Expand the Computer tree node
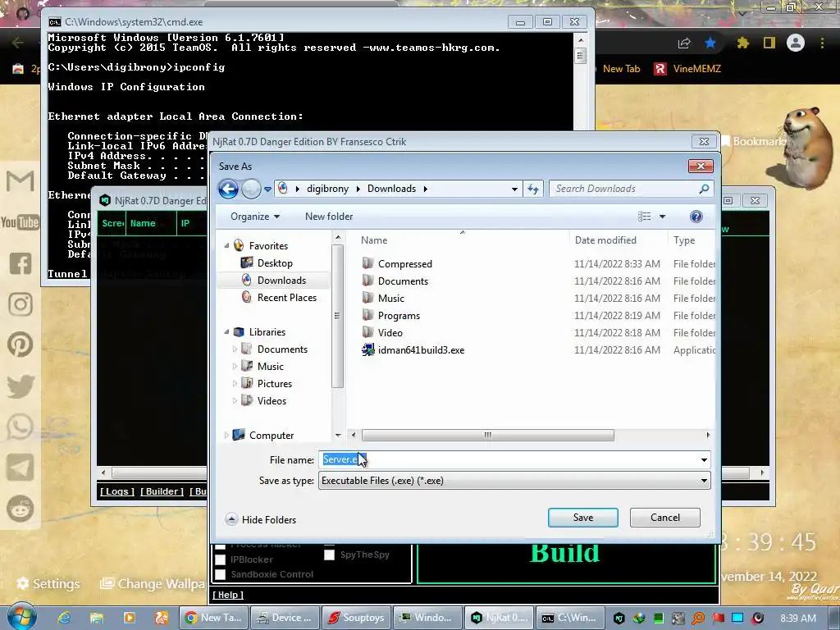This screenshot has width=840, height=630. [x=226, y=435]
